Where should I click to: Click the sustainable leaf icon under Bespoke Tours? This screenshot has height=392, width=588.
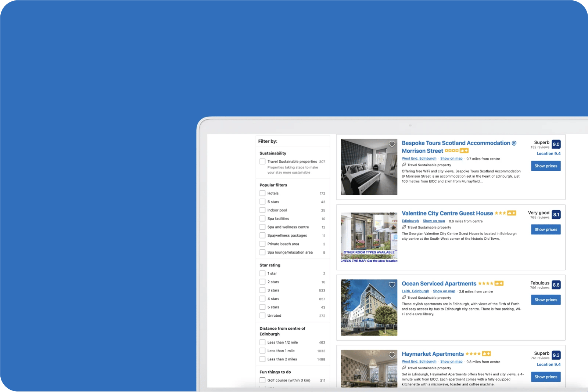(x=404, y=165)
